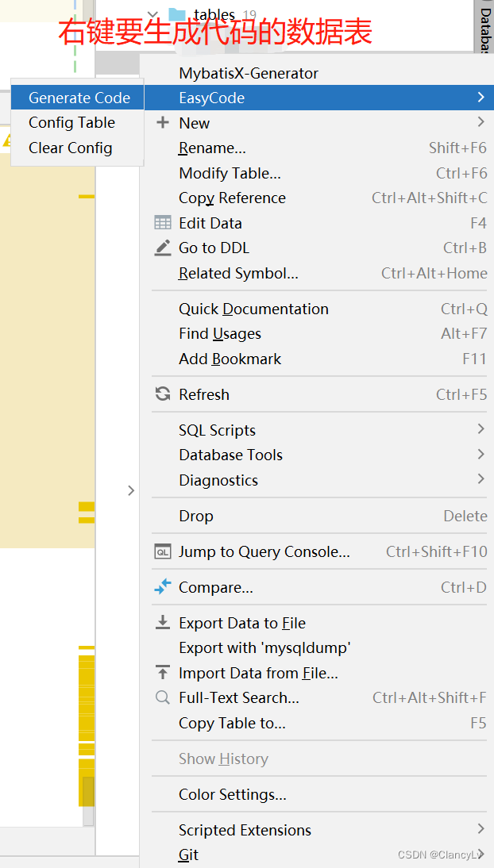Choose Rename... from context menu
The image size is (494, 868).
[318, 148]
